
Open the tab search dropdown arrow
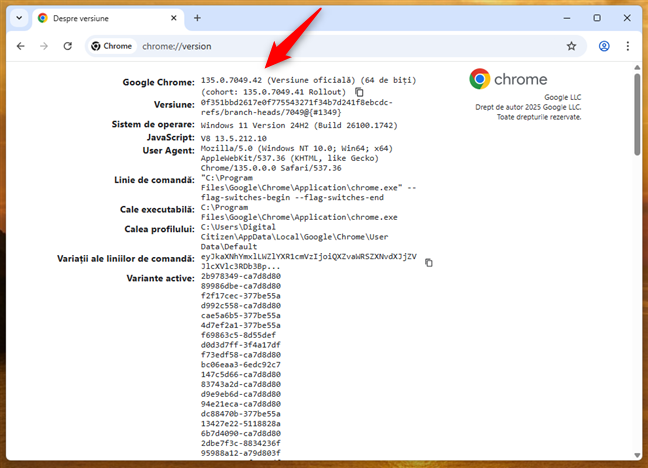tap(19, 18)
